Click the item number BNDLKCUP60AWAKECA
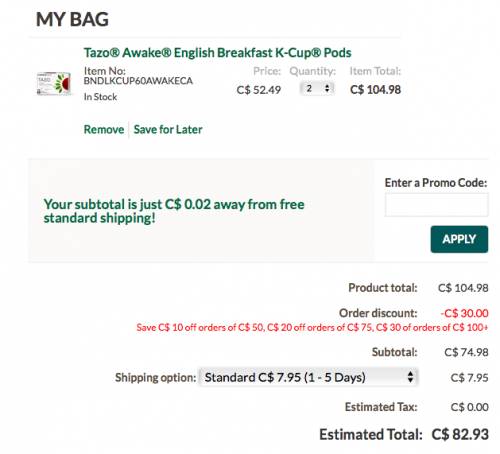 138,81
